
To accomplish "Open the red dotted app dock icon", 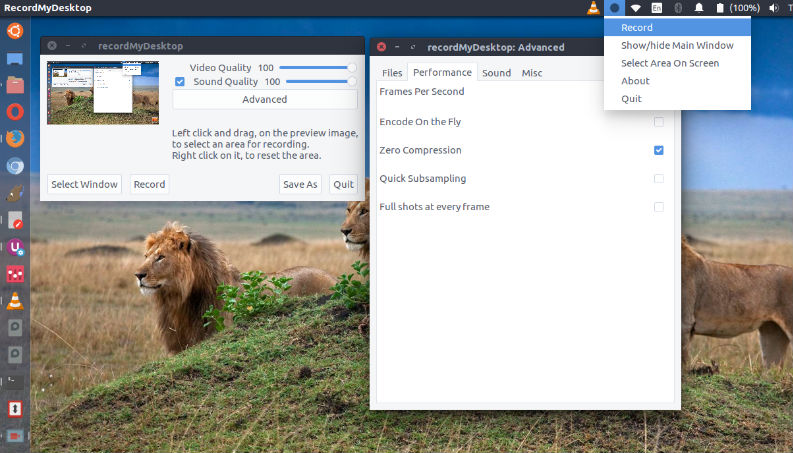I will click(x=15, y=274).
